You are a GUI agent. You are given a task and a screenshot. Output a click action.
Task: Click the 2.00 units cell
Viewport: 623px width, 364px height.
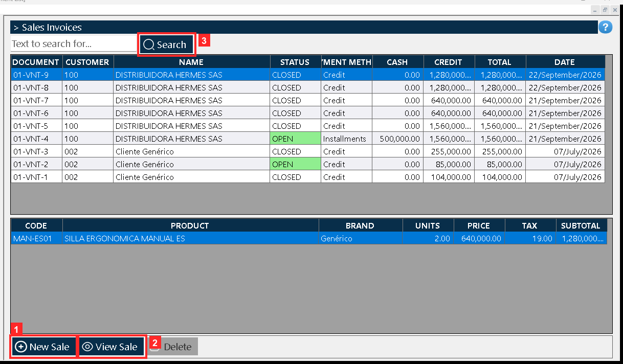428,238
